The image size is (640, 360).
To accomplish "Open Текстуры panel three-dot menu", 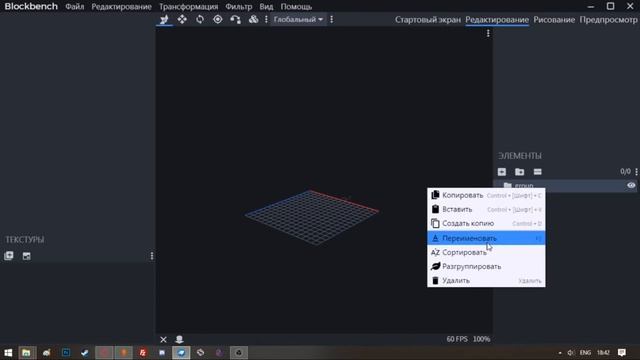I will click(x=152, y=256).
